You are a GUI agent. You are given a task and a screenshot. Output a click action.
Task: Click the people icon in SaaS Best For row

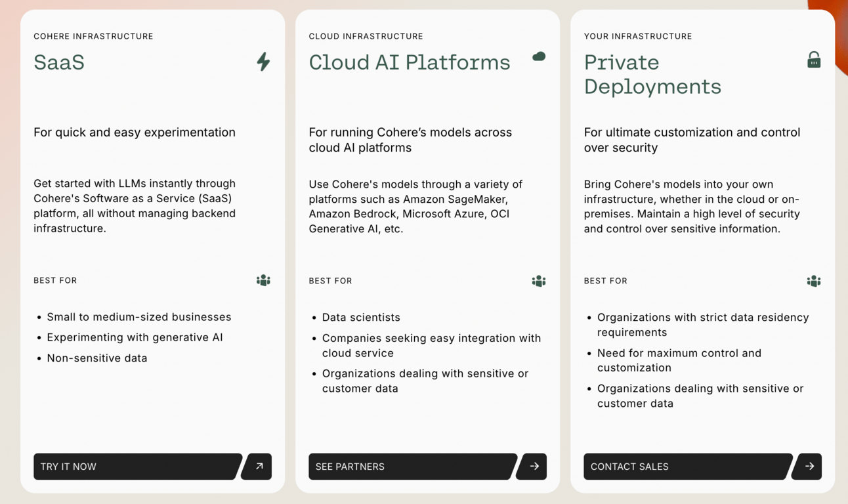[x=263, y=280]
